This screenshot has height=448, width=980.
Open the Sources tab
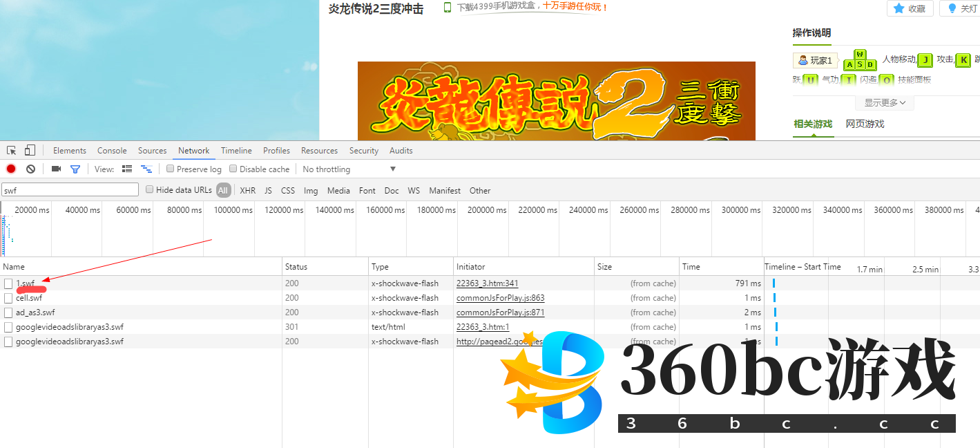coord(152,151)
